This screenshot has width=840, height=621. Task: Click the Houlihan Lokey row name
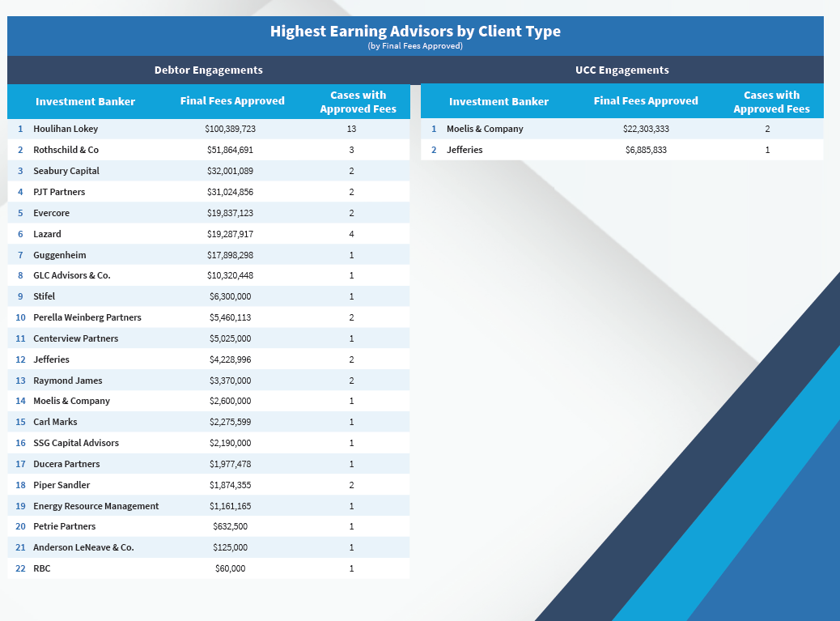pos(66,129)
